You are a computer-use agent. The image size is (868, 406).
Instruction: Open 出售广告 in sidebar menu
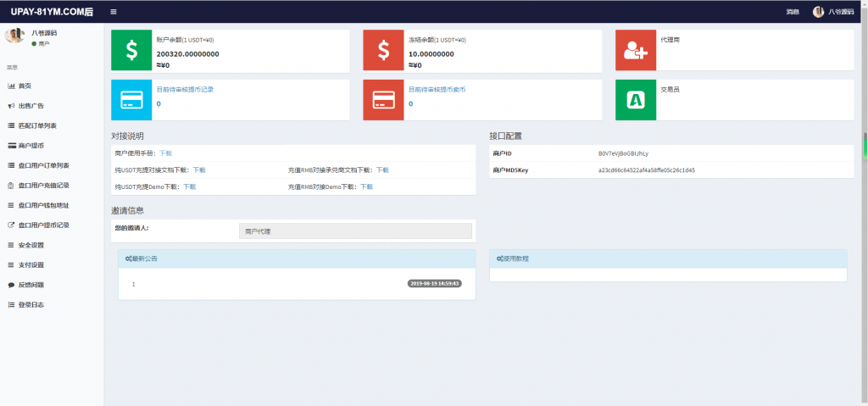(x=31, y=106)
